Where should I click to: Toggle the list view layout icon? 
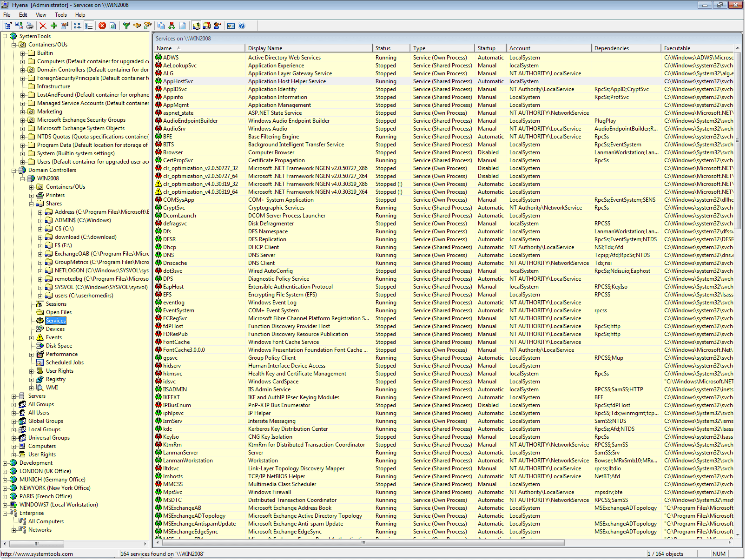tap(89, 26)
